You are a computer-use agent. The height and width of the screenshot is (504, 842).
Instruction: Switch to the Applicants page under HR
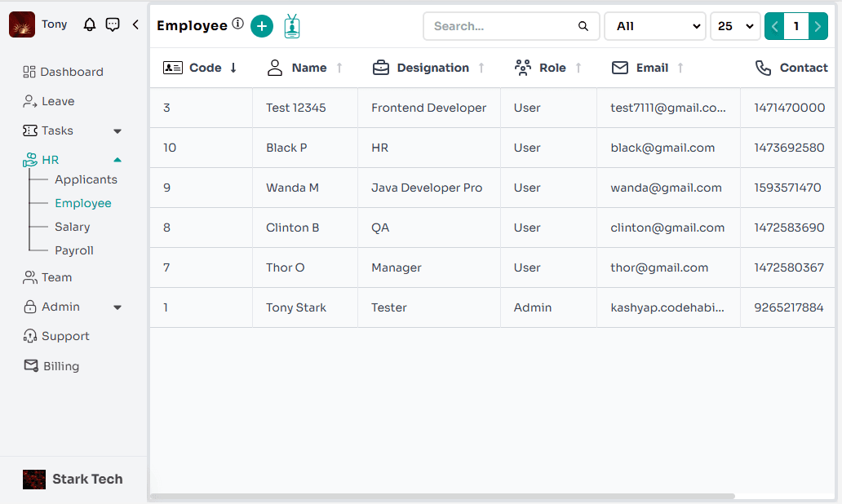coord(86,179)
